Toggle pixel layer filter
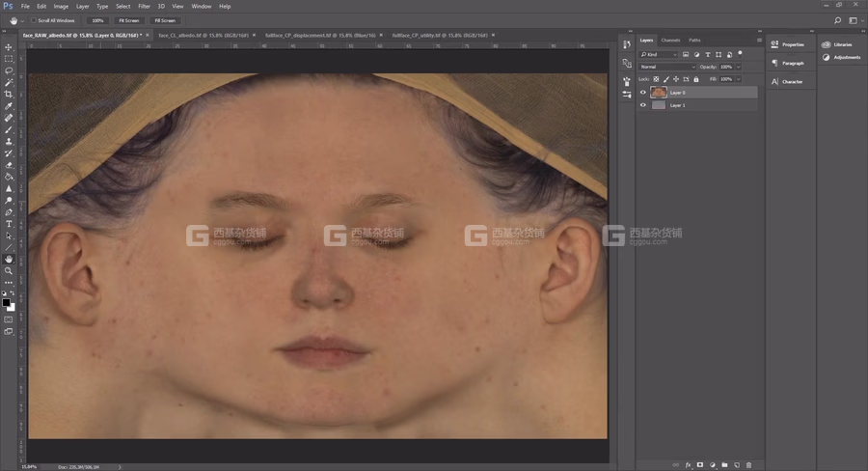The width and height of the screenshot is (868, 471). point(686,54)
